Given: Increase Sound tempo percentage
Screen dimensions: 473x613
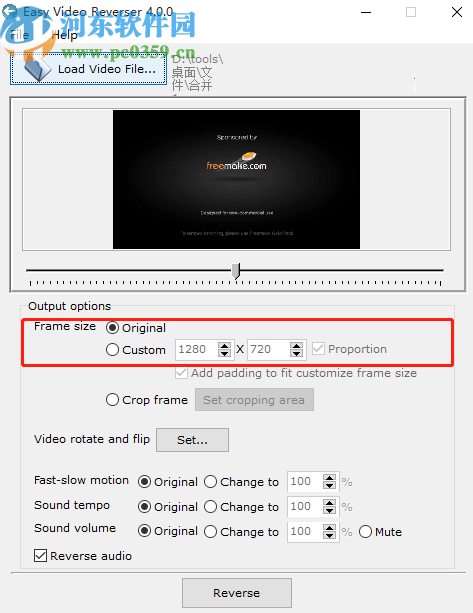Looking at the screenshot, I should (330, 503).
